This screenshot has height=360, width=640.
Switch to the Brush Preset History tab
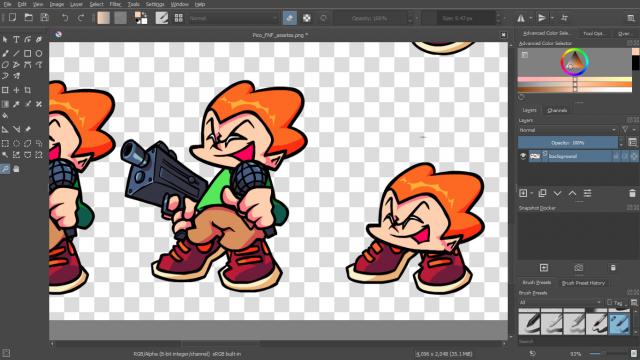583,283
